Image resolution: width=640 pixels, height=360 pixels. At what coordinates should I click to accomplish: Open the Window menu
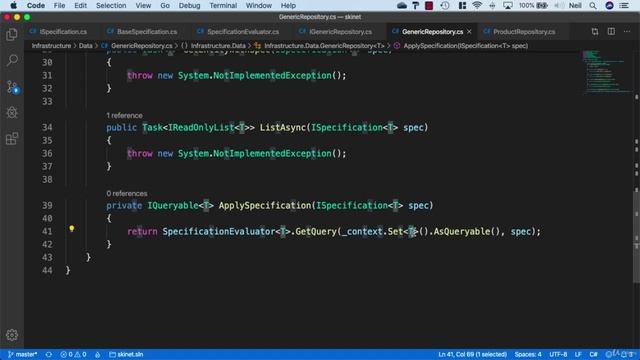259,5
